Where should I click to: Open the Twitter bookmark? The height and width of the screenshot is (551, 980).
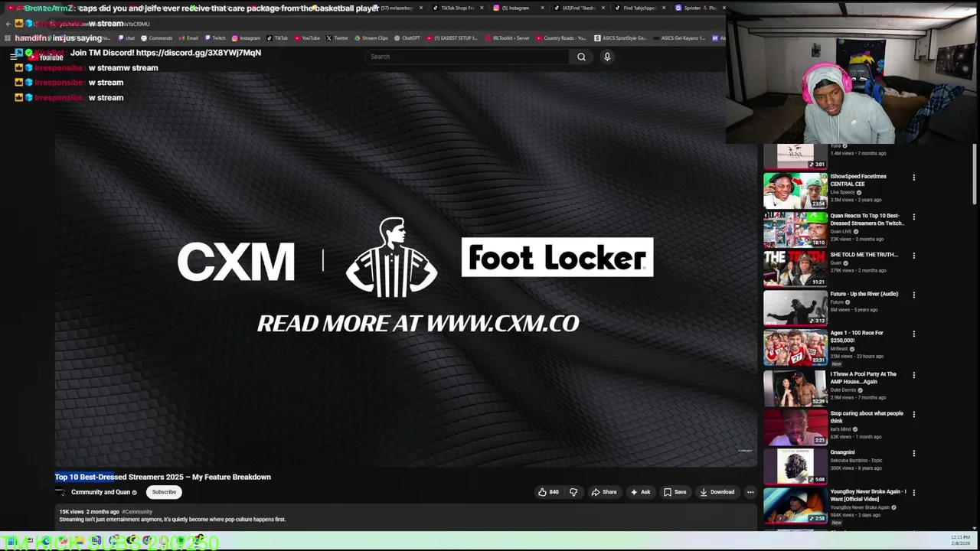coord(337,38)
